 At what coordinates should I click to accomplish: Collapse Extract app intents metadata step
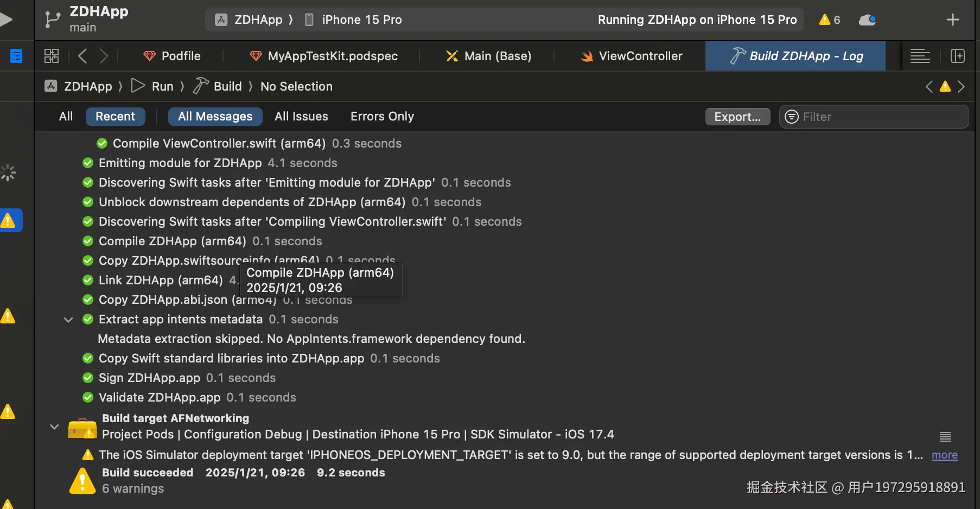pos(68,320)
